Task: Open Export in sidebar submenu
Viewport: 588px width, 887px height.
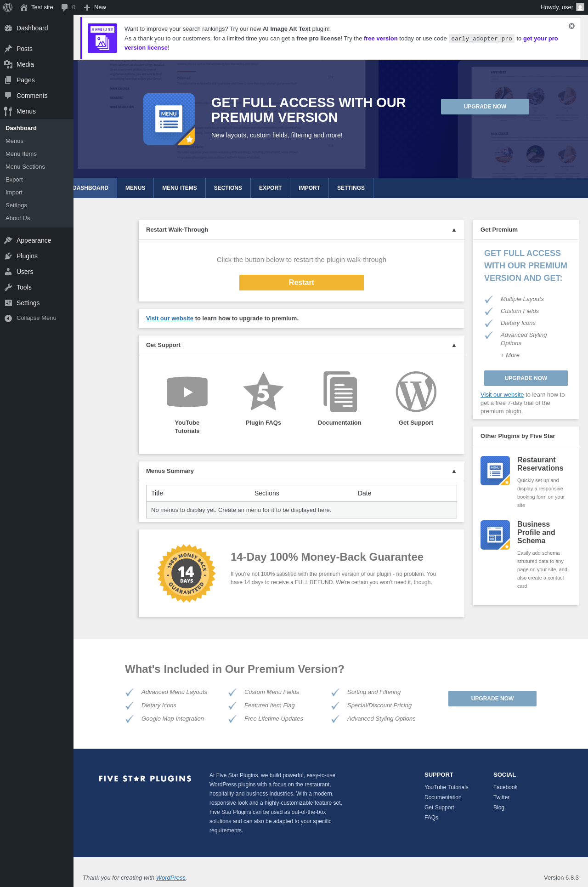Action: pyautogui.click(x=14, y=180)
